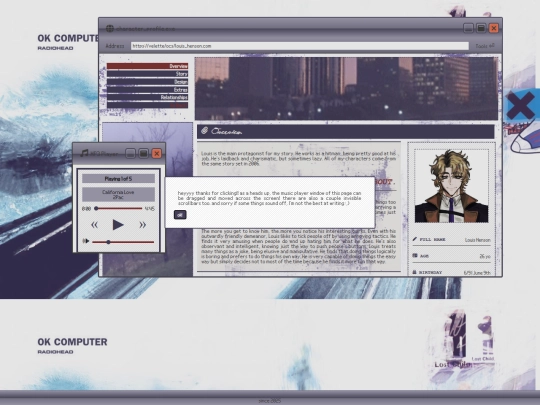Click the address URL field
This screenshot has height=405, width=540.
pyautogui.click(x=300, y=46)
